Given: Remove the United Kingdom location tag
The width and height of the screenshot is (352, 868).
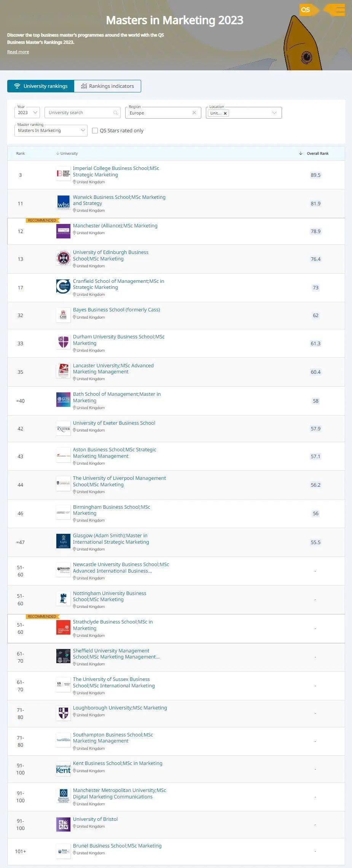Looking at the screenshot, I should [225, 113].
